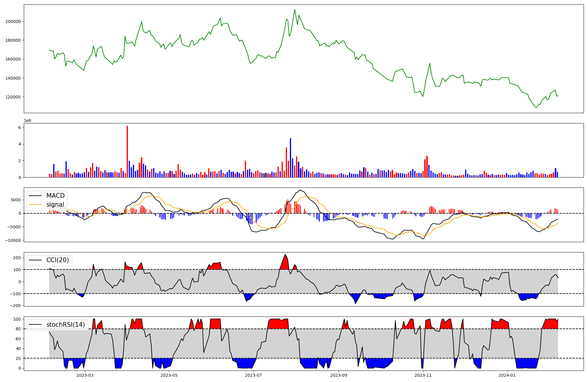Viewport: 588px width, 382px height.
Task: Click the CCI(20) legend label
Action: [x=58, y=260]
